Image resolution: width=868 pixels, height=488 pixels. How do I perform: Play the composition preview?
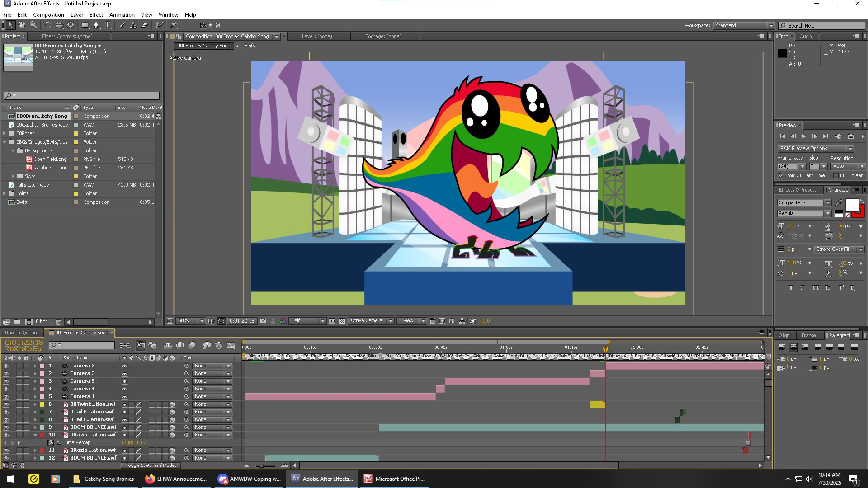(x=803, y=136)
